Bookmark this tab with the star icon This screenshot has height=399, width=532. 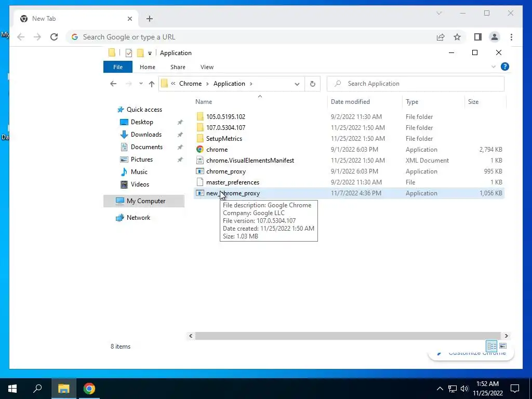(x=457, y=37)
